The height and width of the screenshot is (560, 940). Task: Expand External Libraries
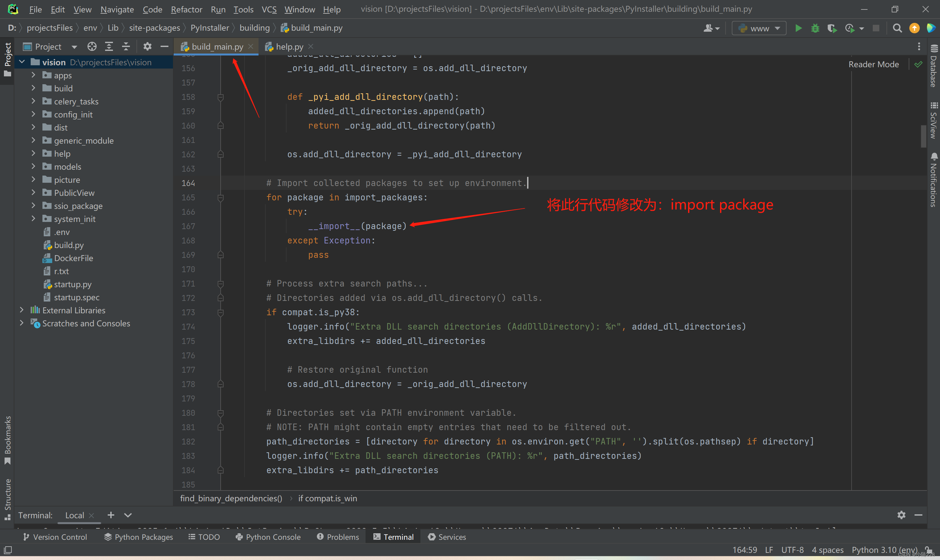point(22,310)
